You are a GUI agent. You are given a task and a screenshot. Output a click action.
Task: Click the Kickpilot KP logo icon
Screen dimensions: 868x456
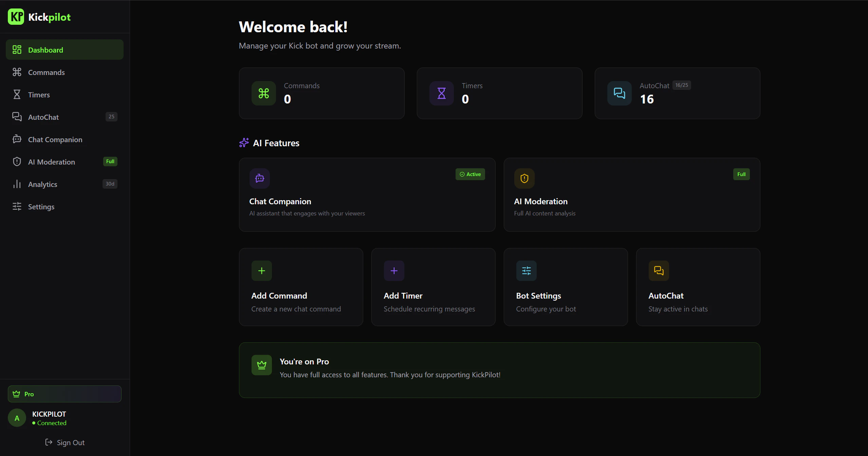point(16,16)
